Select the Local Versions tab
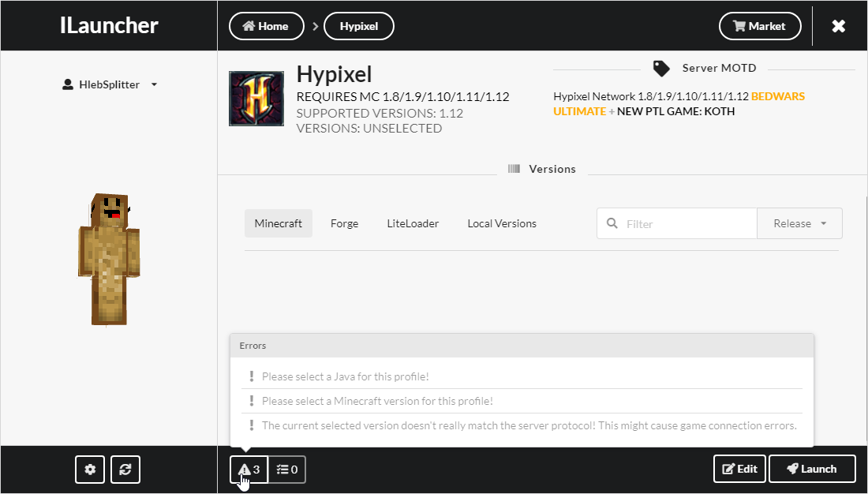The height and width of the screenshot is (494, 868). click(x=502, y=223)
